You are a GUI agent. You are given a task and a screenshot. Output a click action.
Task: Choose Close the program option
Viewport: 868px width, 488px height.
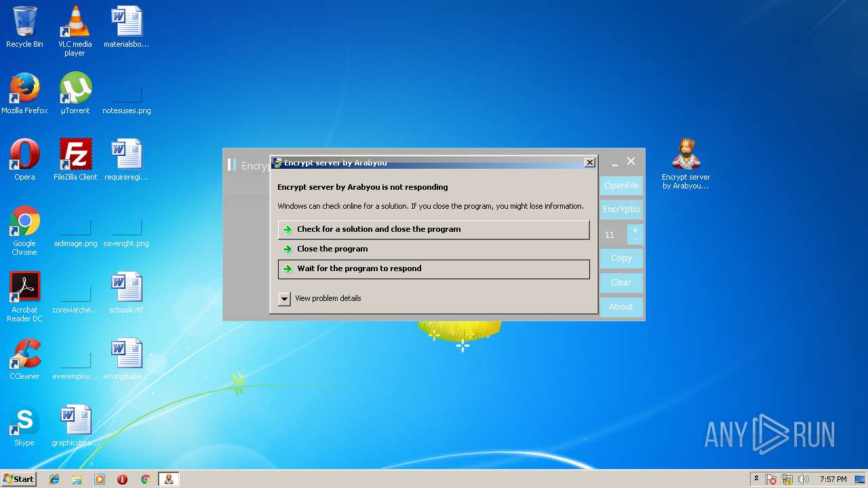click(433, 249)
